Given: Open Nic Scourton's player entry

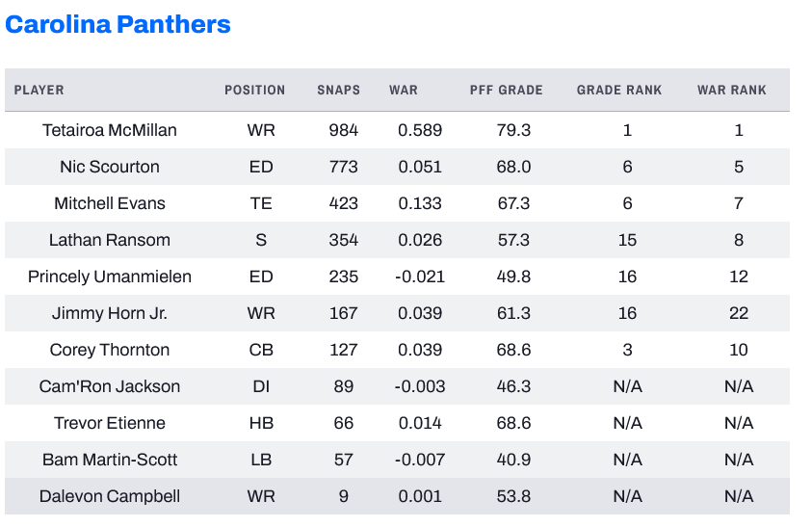Looking at the screenshot, I should point(110,167).
